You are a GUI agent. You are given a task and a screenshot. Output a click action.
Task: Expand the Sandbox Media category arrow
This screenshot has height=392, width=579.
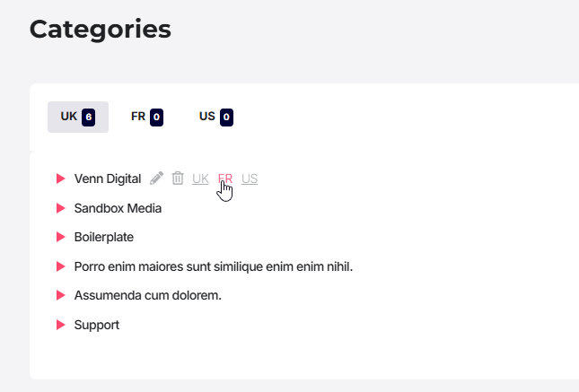[60, 208]
